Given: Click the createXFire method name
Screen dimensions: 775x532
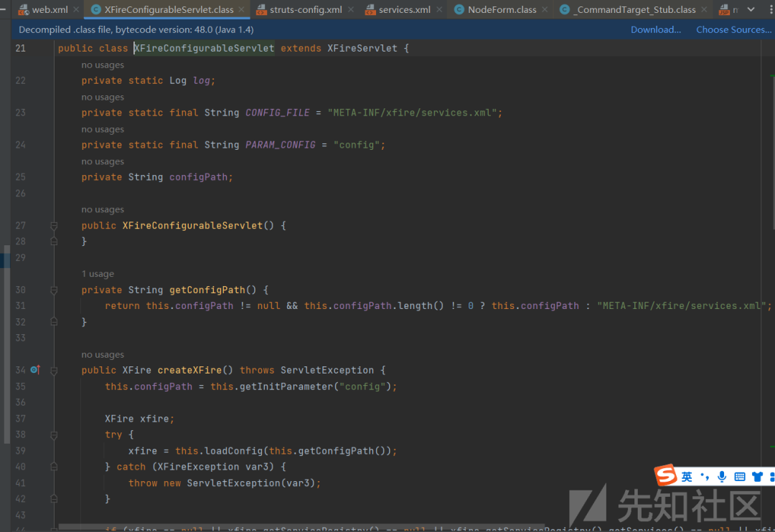Looking at the screenshot, I should 189,370.
